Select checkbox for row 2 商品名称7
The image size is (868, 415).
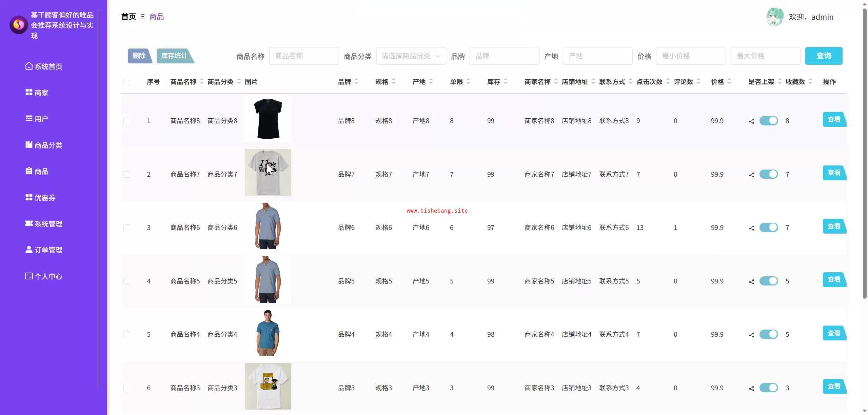[127, 174]
